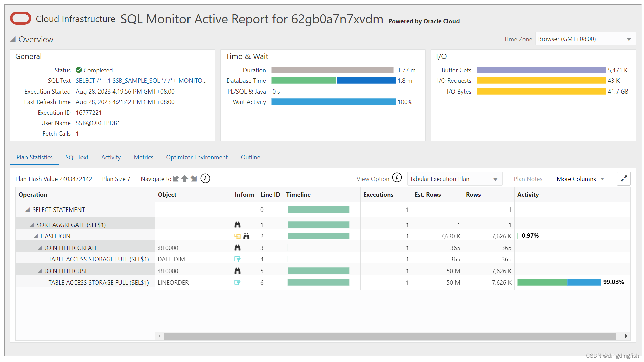The height and width of the screenshot is (362, 644).
Task: Collapse the Overview section triangle
Action: 13,39
